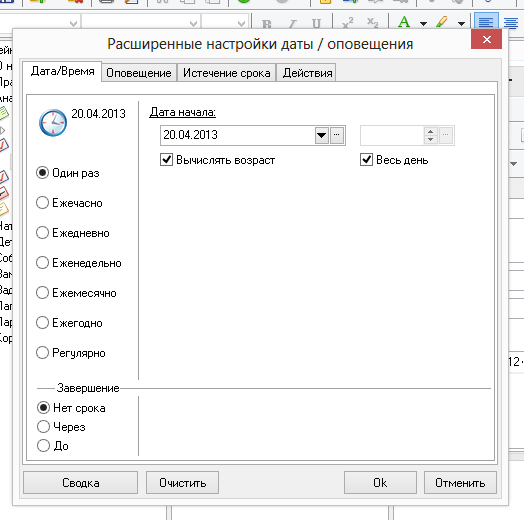Select the Ежемесячно radio button
This screenshot has height=520, width=524.
coord(76,293)
